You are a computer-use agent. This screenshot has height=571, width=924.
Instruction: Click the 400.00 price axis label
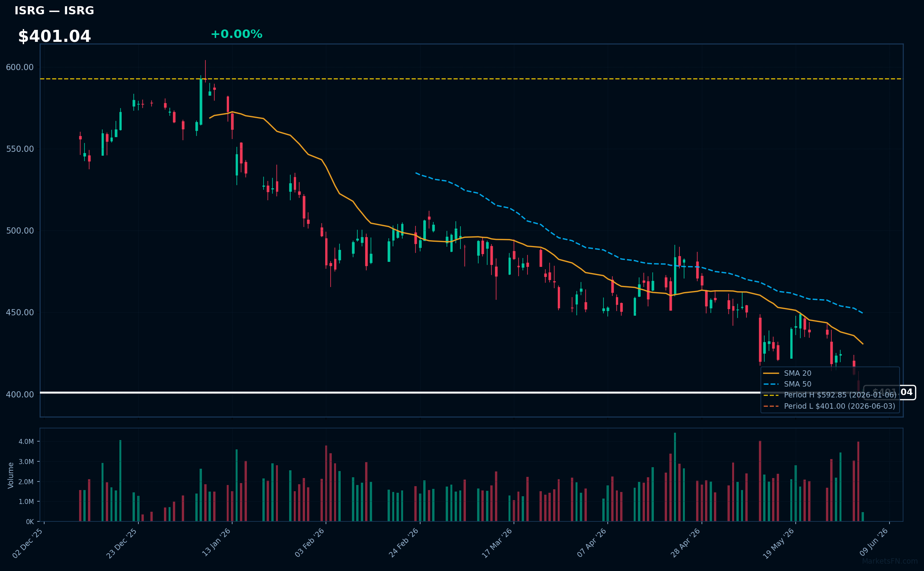(20, 394)
